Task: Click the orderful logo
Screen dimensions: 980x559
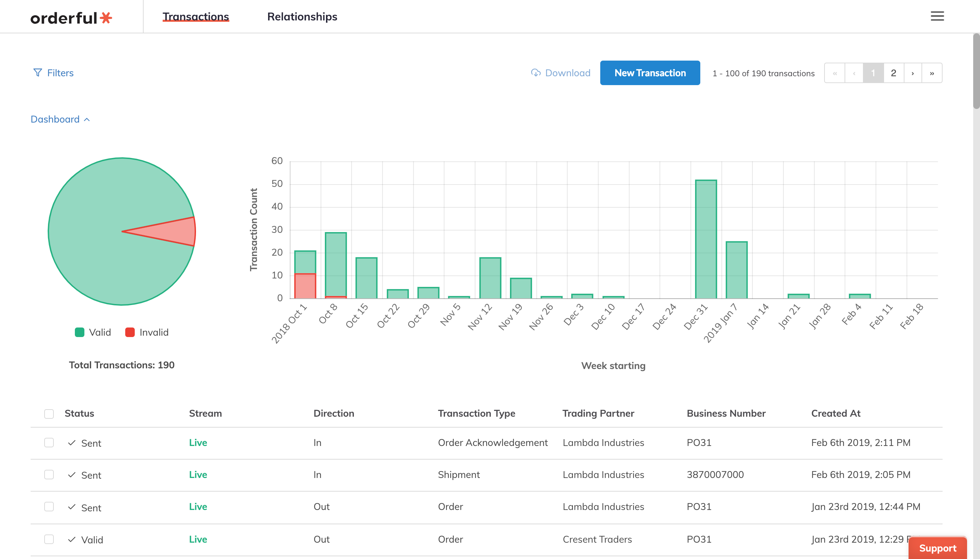Action: click(71, 18)
